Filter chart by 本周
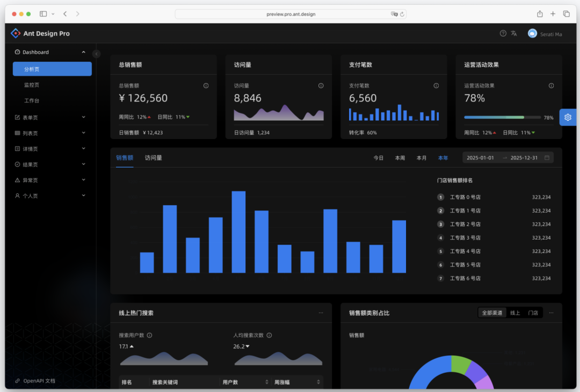Image resolution: width=580 pixels, height=392 pixels. [x=400, y=158]
